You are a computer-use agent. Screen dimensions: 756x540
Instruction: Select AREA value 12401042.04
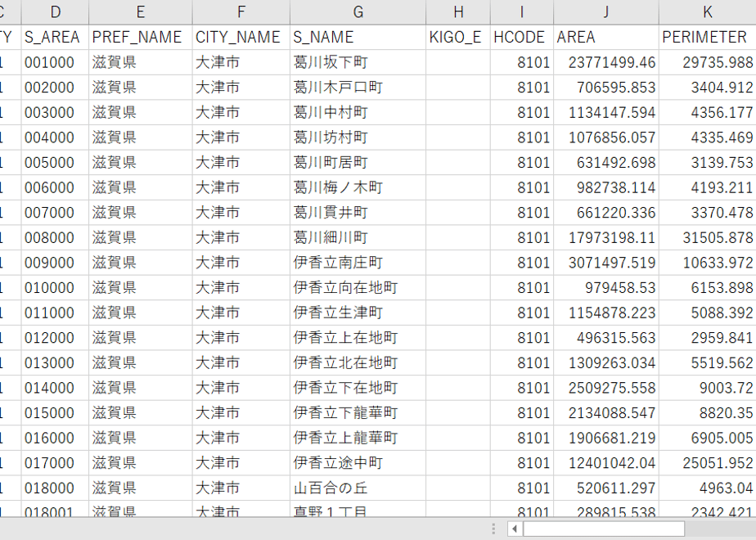tap(606, 463)
